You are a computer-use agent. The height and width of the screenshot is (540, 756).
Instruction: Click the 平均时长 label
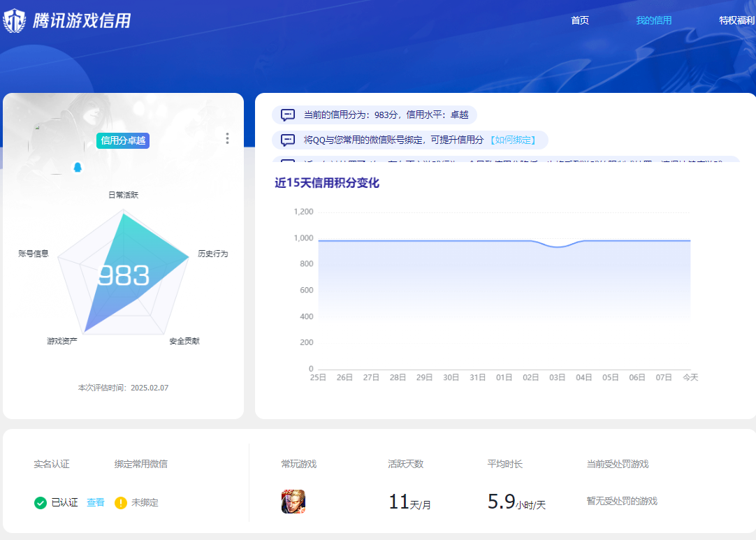(504, 464)
